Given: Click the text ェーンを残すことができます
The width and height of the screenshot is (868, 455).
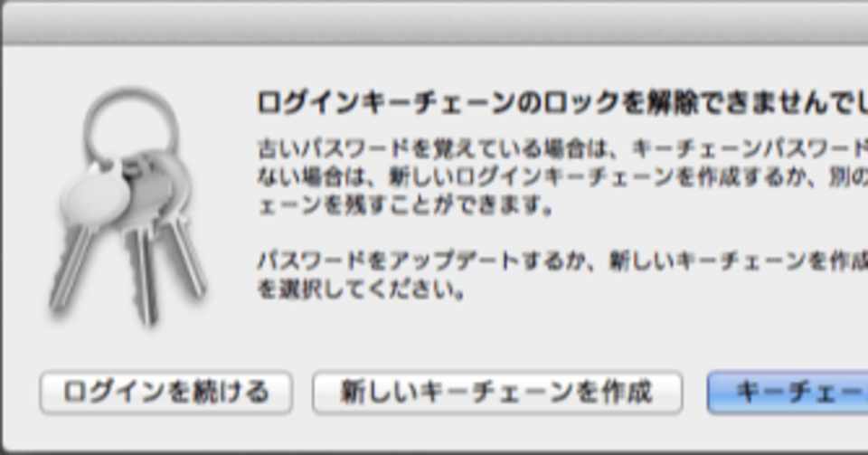Looking at the screenshot, I should pyautogui.click(x=405, y=205).
